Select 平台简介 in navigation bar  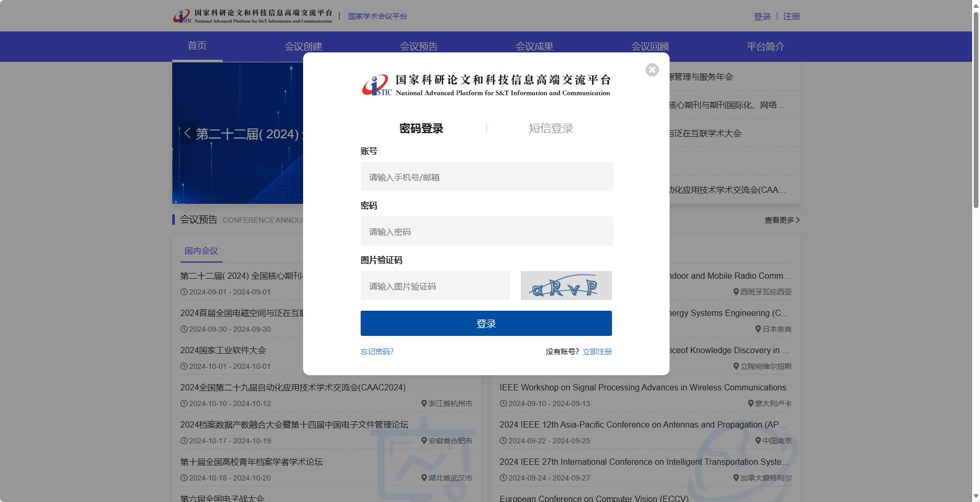click(765, 47)
